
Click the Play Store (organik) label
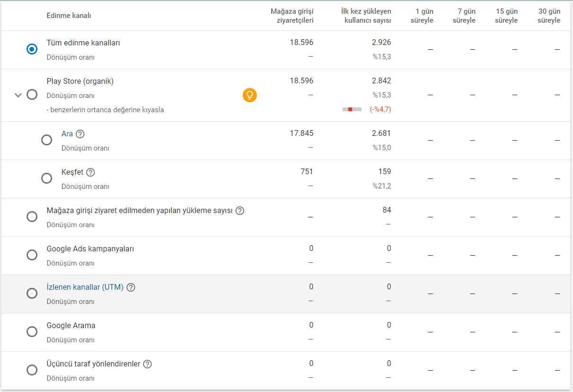click(x=80, y=81)
